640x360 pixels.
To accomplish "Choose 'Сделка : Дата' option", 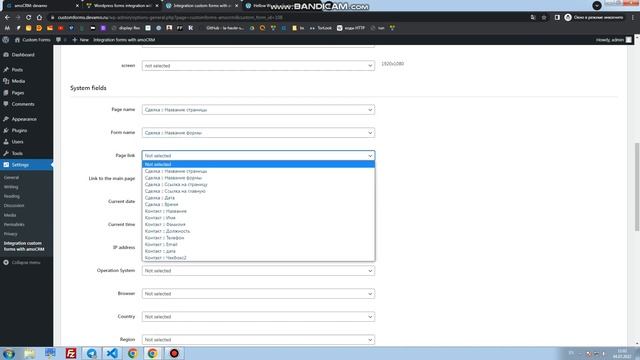I will [258, 198].
